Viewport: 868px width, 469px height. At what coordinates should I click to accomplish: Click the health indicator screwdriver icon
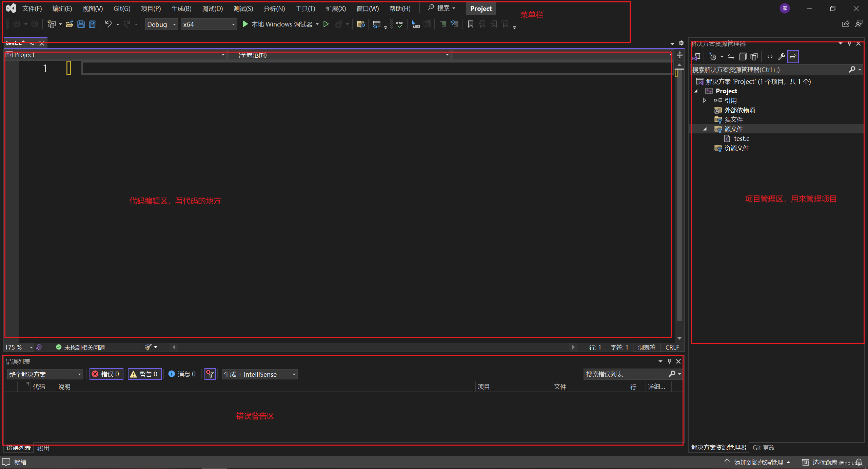39,347
